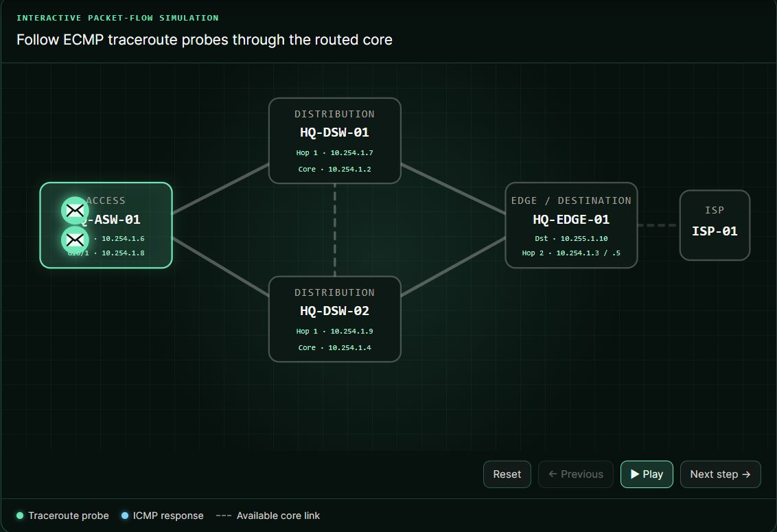Click the 'Follow ECMP traceroute probes' heading
777x532 pixels.
click(x=204, y=40)
